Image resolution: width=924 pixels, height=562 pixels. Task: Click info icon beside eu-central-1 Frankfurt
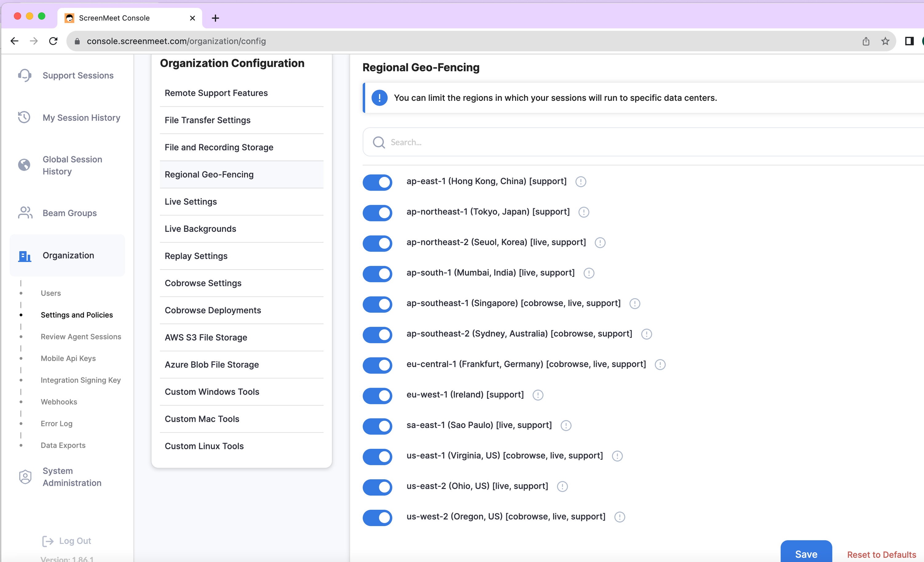tap(660, 365)
